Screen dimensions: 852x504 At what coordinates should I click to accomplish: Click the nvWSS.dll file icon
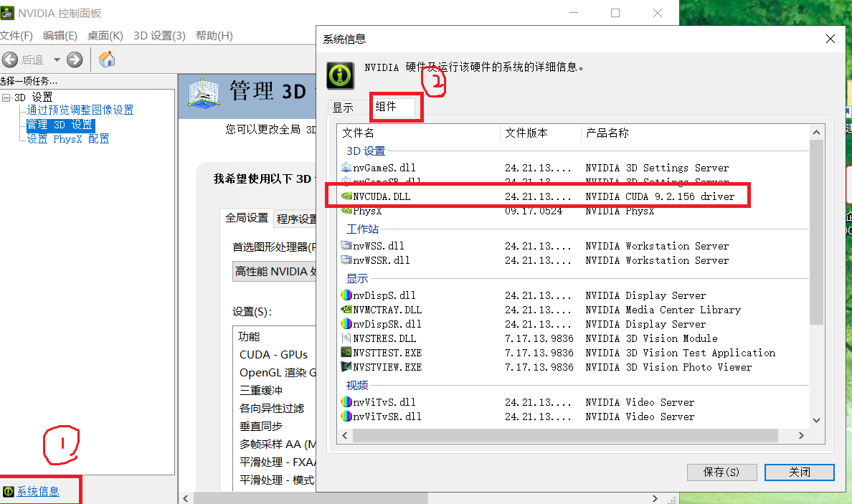pos(346,245)
